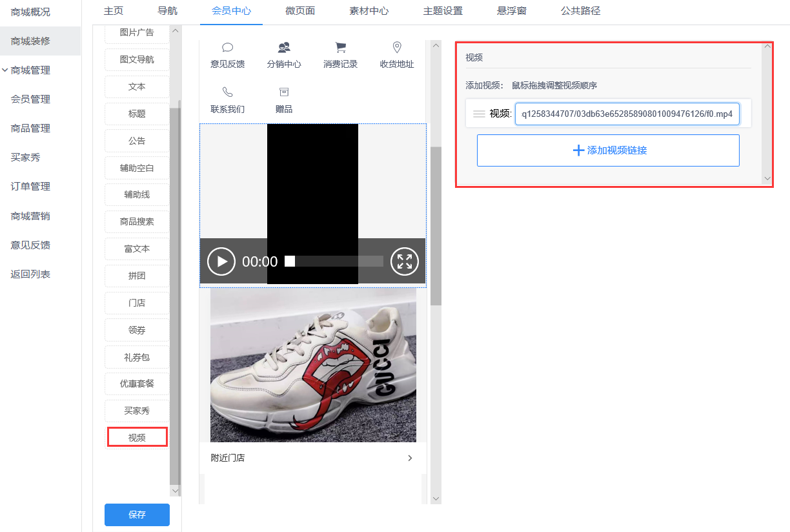The width and height of the screenshot is (790, 532).
Task: Go to 买家秀 in the left sidebar
Action: coord(25,157)
